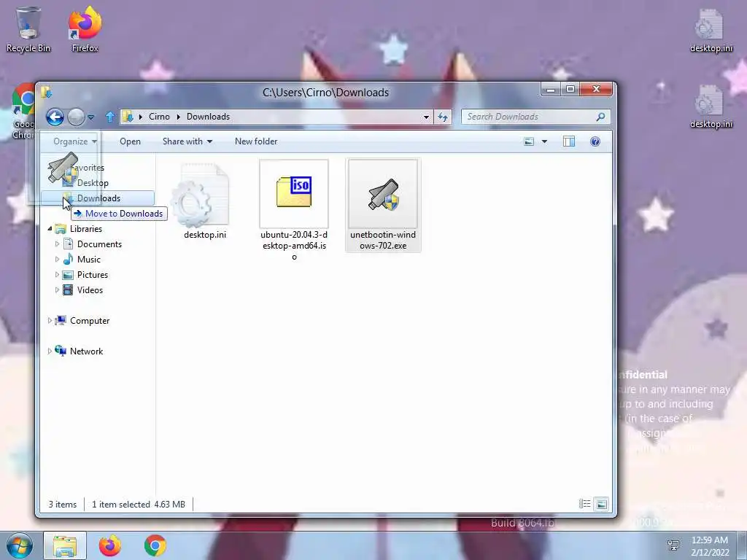The height and width of the screenshot is (560, 747).
Task: Expand the Videos library node
Action: (x=57, y=290)
